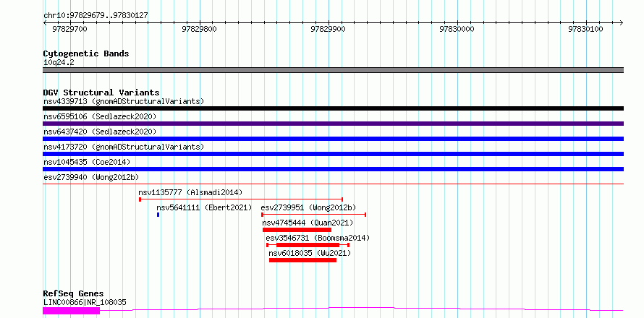This screenshot has height=318, width=644.
Task: Click label nsv4339713 (gnomADStructuralVariants)
Action: [124, 101]
